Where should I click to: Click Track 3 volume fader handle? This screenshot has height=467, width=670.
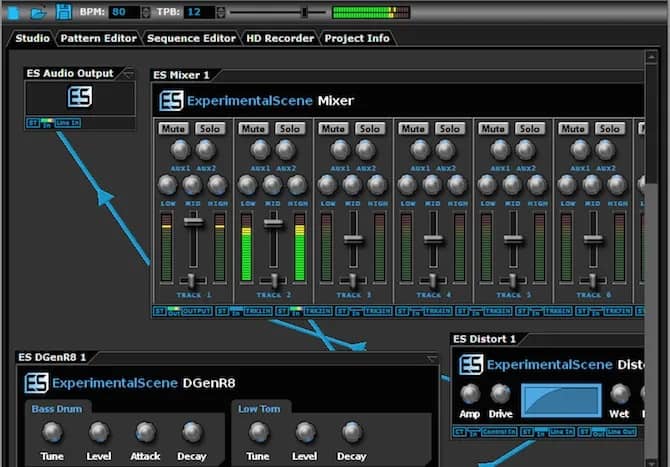click(354, 240)
